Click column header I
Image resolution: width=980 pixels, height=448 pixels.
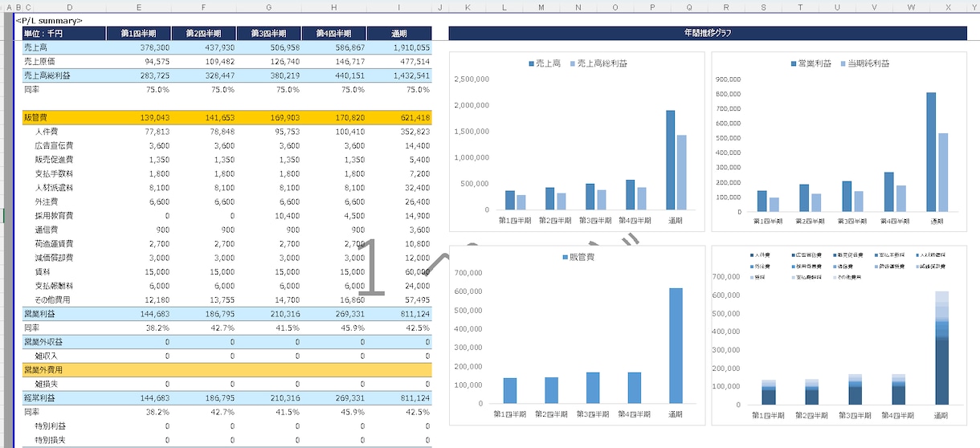point(399,7)
